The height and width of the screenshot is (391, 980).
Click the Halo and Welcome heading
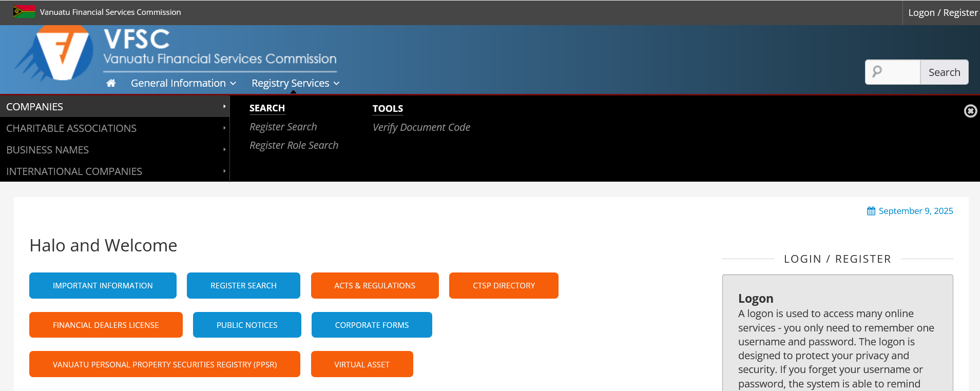pyautogui.click(x=103, y=245)
